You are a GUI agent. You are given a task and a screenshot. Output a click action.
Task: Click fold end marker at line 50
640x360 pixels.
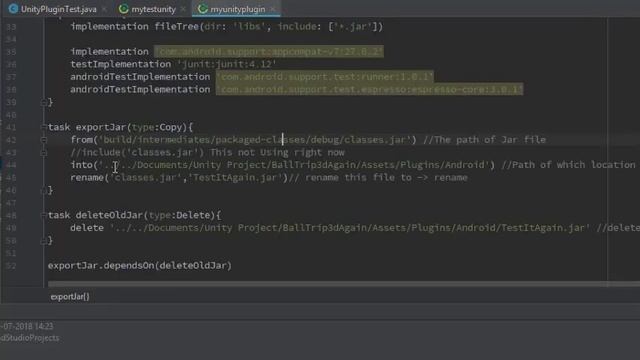click(x=43, y=240)
